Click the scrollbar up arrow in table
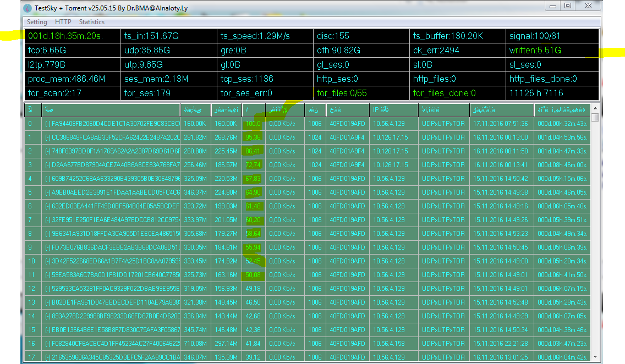 coord(595,109)
